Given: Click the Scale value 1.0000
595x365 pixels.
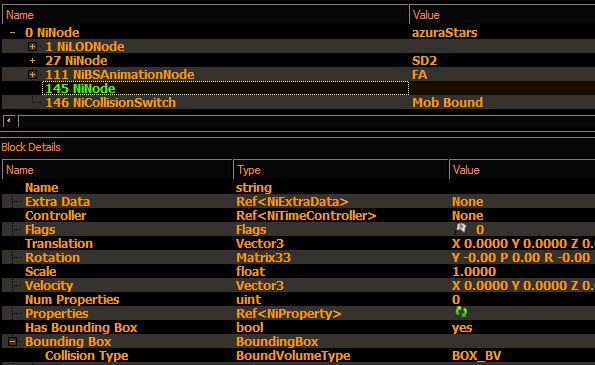Looking at the screenshot, I should 474,272.
